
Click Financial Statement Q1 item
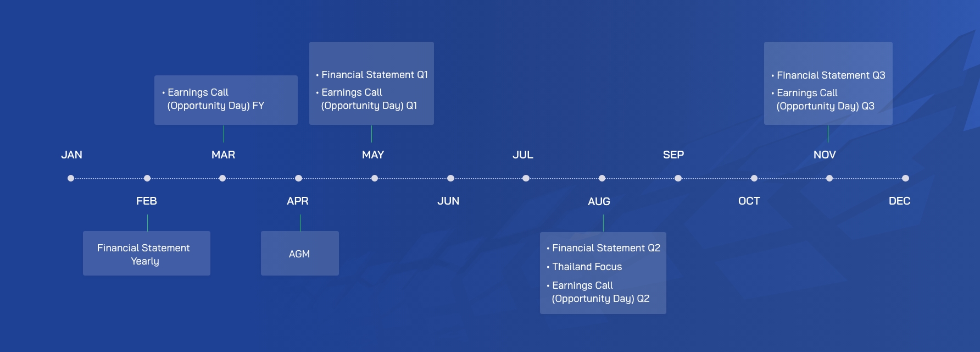(x=372, y=75)
